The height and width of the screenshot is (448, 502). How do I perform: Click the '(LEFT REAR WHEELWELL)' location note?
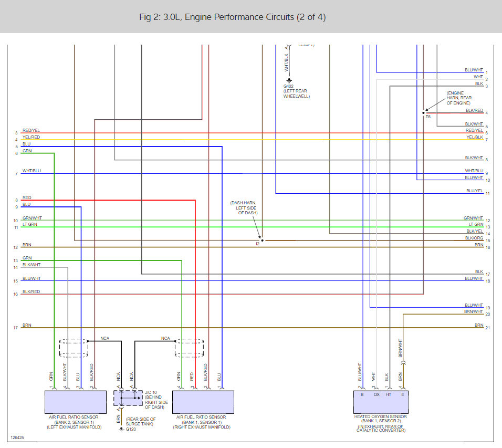297,93
